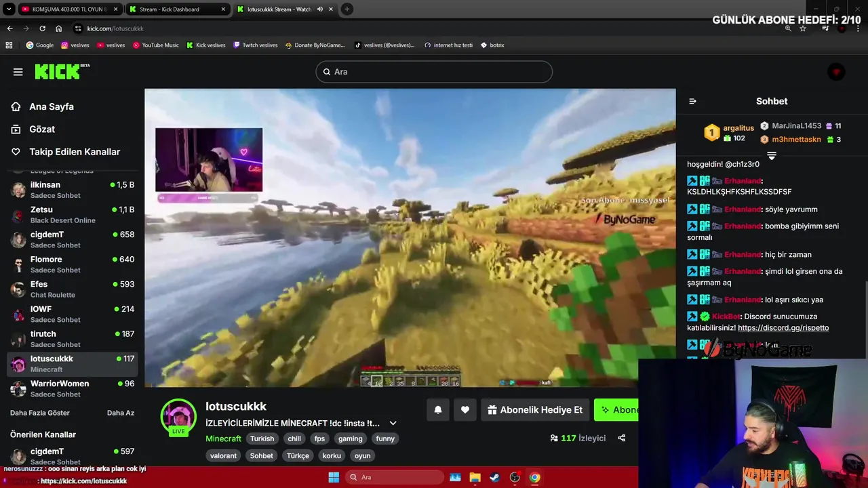Click the gaming tag
Image resolution: width=868 pixels, height=488 pixels.
click(x=351, y=439)
